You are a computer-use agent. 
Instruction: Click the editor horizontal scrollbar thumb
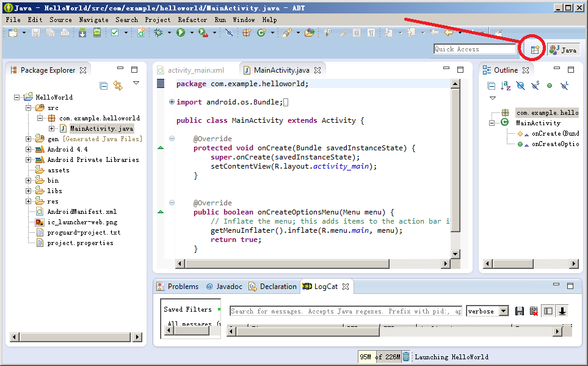coord(287,264)
